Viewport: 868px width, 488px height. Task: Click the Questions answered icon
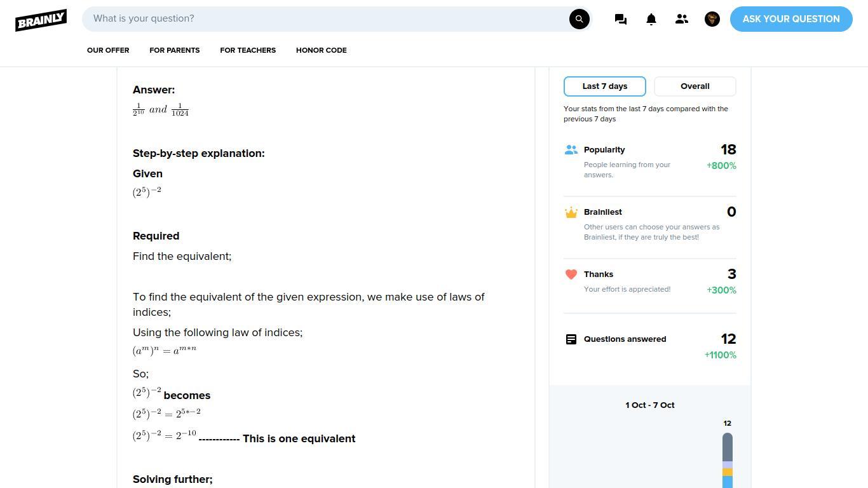click(x=571, y=339)
